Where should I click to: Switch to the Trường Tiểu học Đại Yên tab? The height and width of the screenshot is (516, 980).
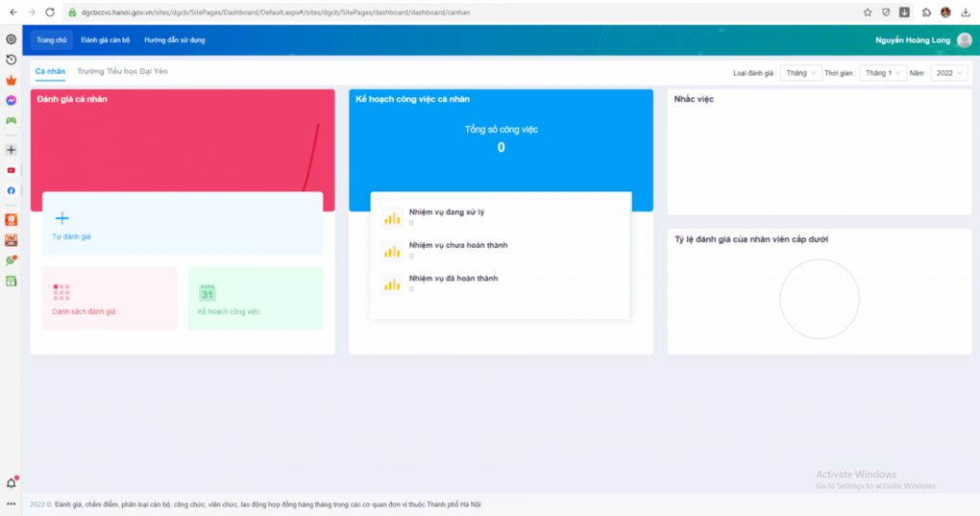point(122,72)
